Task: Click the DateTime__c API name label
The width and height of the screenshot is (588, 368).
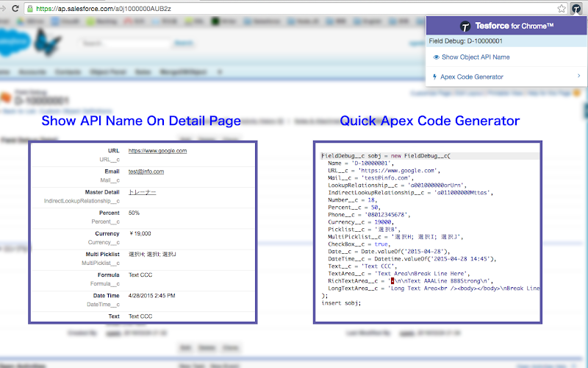Action: tap(103, 304)
